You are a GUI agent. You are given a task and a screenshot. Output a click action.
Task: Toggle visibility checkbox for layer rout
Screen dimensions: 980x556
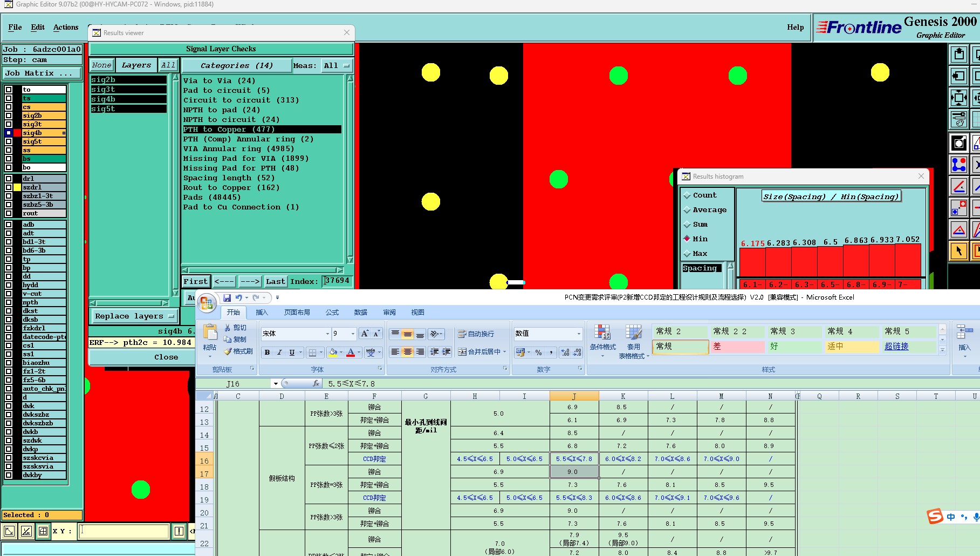[9, 213]
